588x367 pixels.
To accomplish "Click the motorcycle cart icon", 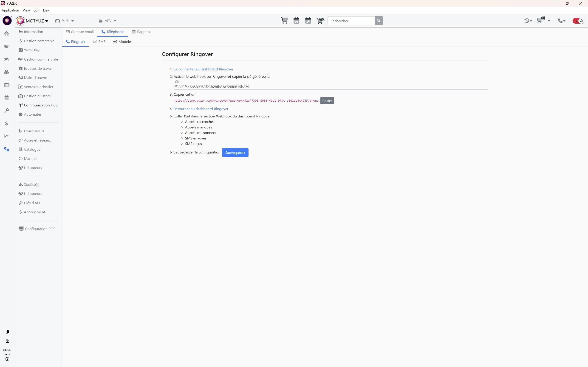I will [x=320, y=21].
